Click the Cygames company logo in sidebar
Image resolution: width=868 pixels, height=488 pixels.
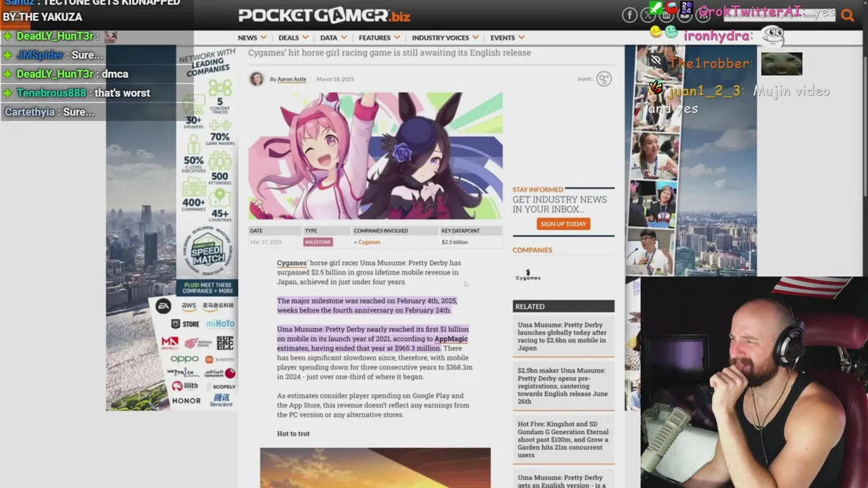point(528,274)
